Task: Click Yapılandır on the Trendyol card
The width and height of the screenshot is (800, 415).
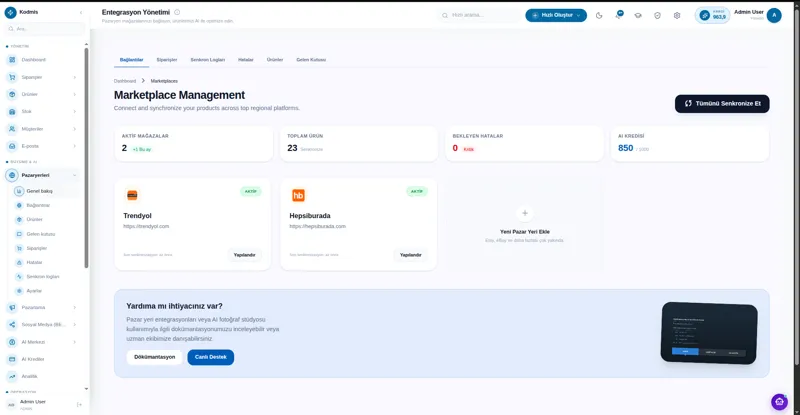Action: 244,255
